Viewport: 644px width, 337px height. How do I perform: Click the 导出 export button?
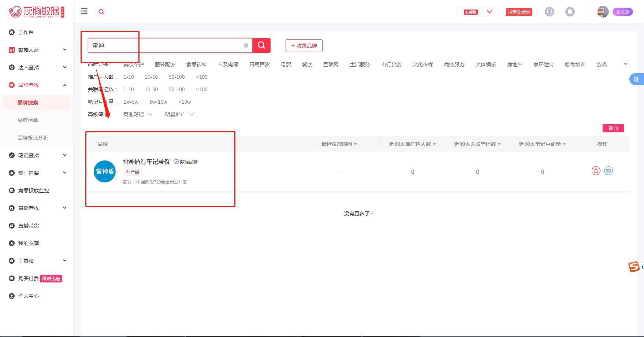pyautogui.click(x=613, y=128)
